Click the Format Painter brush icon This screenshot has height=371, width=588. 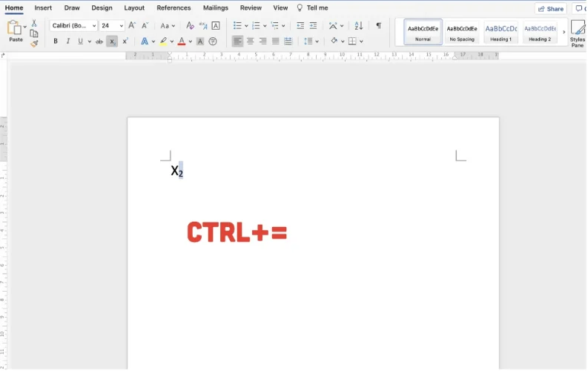34,44
